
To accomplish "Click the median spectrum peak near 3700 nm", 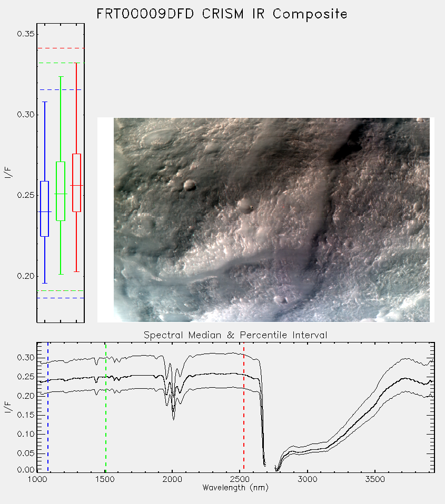I will click(406, 379).
